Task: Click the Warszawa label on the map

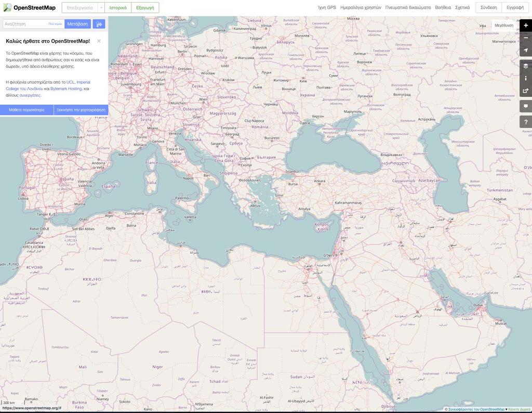Action: tap(246, 58)
